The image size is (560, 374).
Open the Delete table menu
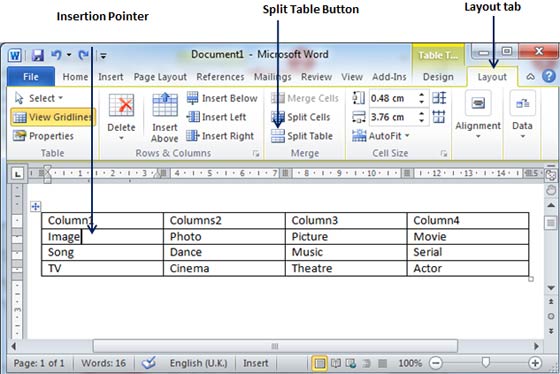click(x=121, y=118)
